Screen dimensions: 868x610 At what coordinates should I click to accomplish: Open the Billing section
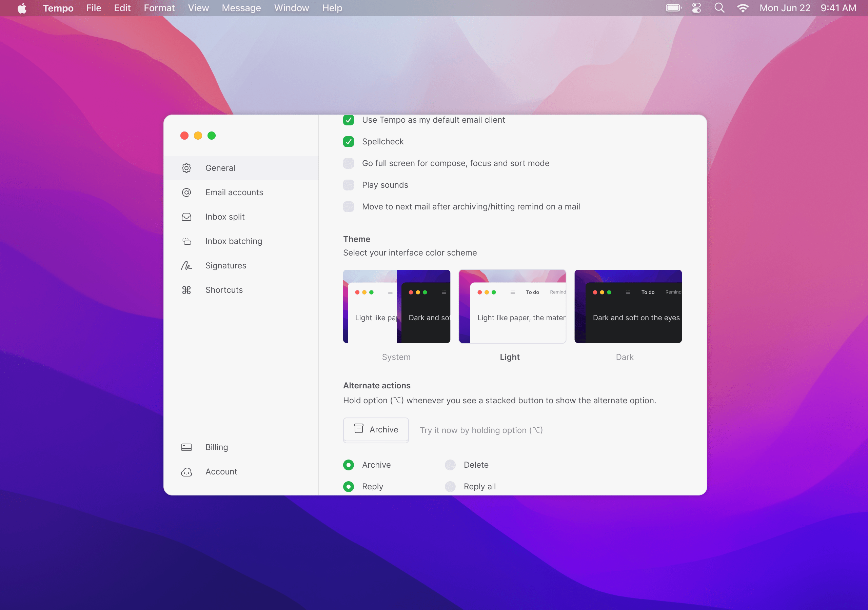click(x=241, y=447)
